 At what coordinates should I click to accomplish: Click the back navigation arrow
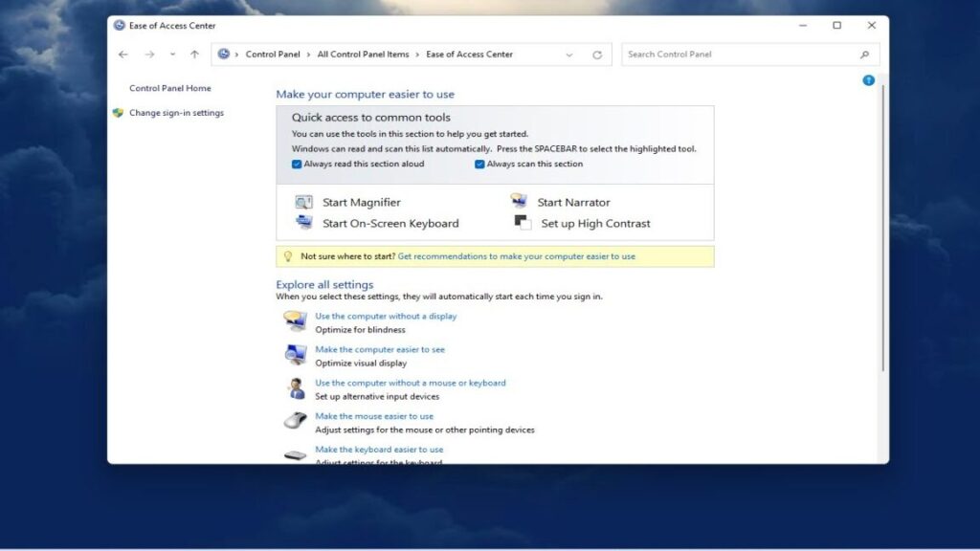point(122,55)
